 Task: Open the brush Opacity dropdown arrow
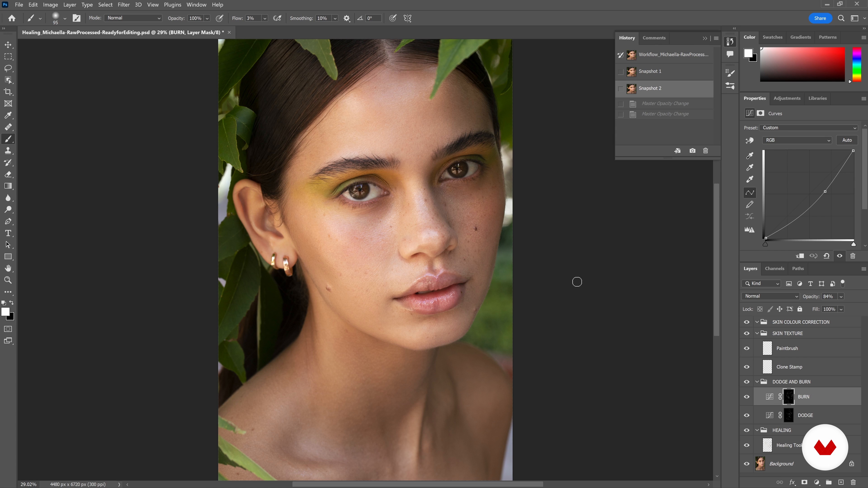point(207,18)
